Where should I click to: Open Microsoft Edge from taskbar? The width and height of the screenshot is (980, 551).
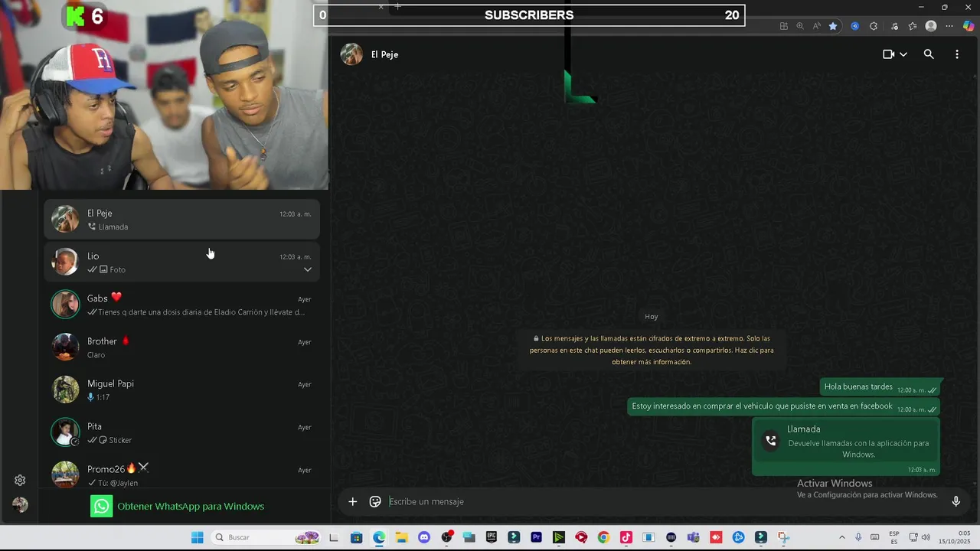[379, 537]
